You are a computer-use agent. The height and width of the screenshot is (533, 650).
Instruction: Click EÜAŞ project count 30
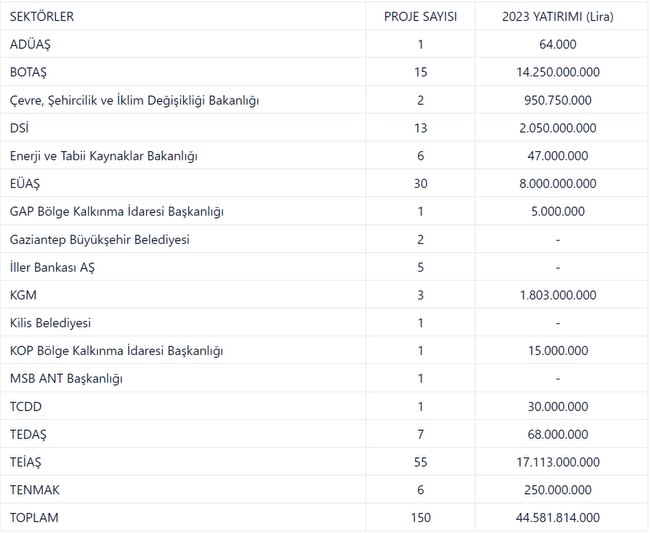click(x=420, y=184)
